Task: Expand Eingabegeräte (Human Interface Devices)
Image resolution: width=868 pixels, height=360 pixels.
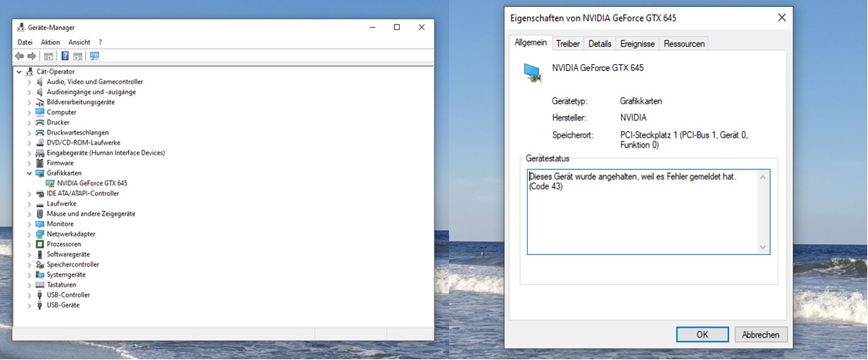Action: tap(29, 153)
